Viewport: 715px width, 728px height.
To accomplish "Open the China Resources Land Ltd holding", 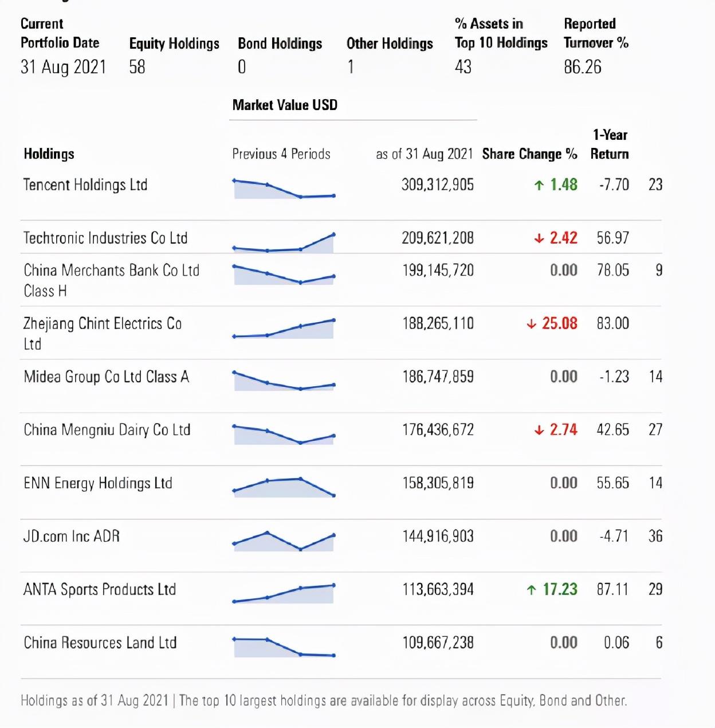I will tap(100, 643).
